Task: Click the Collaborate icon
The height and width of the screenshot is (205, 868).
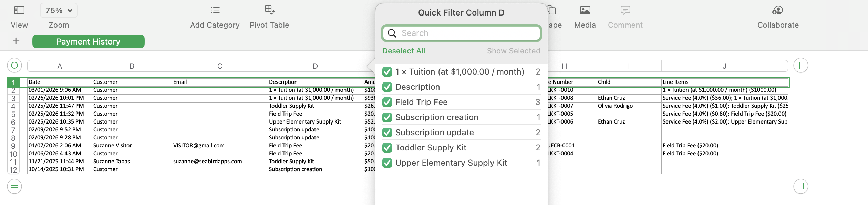Action: tap(778, 10)
